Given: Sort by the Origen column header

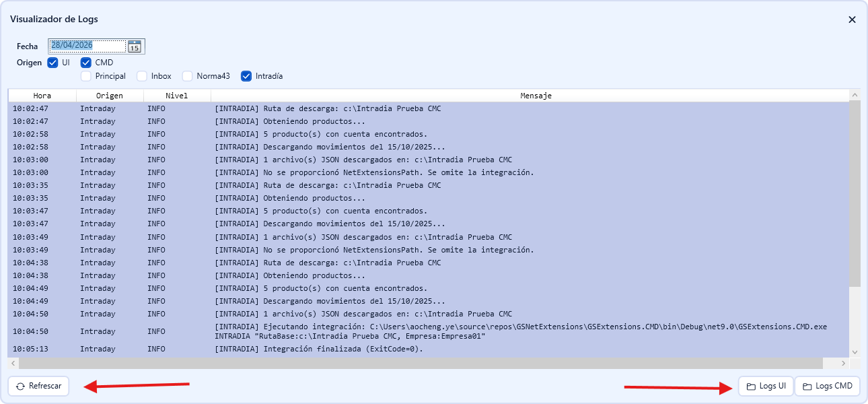Looking at the screenshot, I should tap(110, 96).
